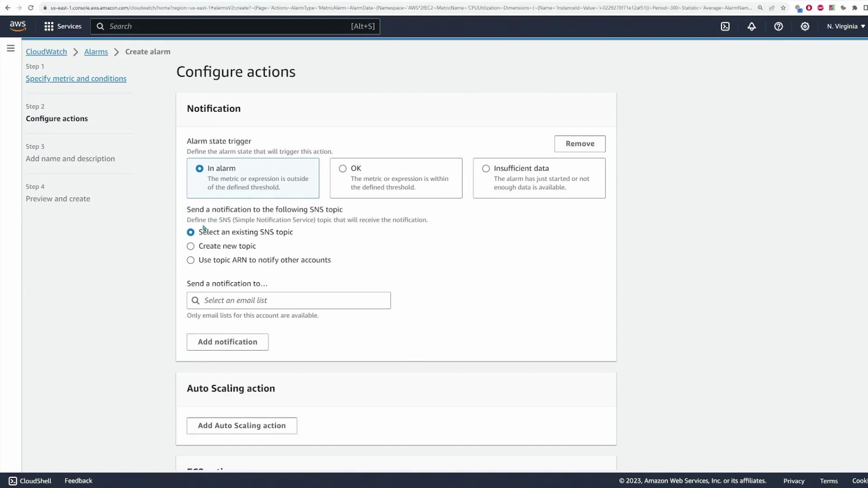Bookmark this page with the star icon

[783, 8]
